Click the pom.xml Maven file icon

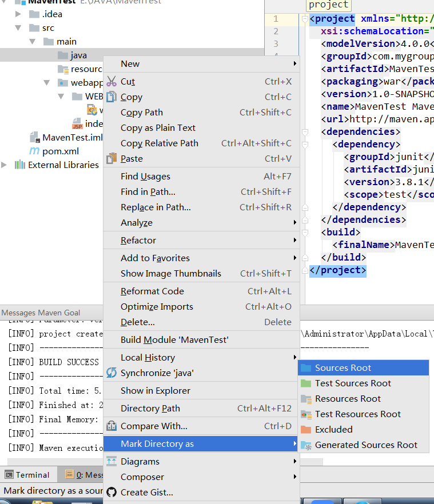coord(34,151)
